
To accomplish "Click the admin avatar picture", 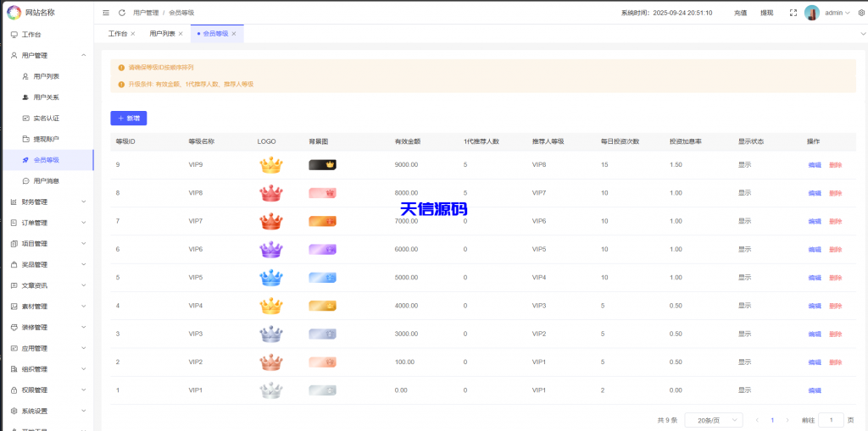I will tap(812, 13).
